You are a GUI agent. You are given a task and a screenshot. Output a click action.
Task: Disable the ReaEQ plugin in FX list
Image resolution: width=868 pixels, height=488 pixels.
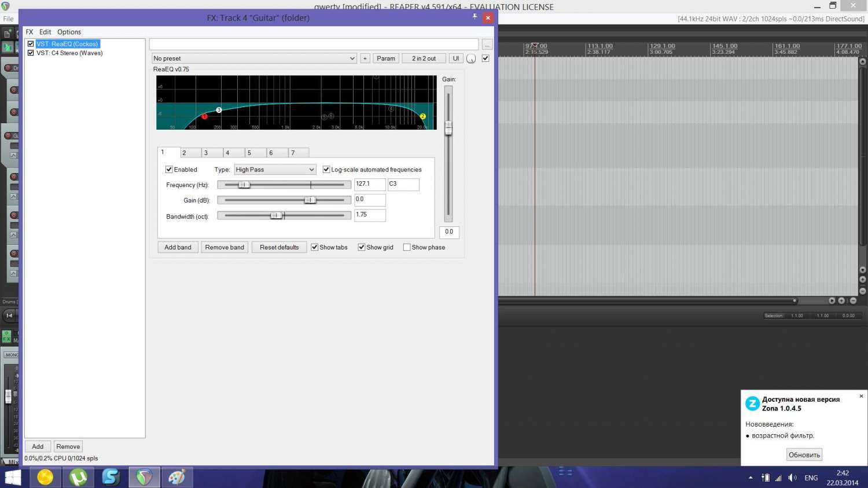(31, 44)
